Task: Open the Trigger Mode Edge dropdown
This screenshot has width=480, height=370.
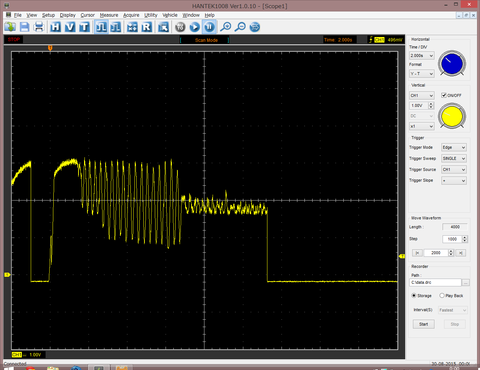Action: tap(454, 147)
